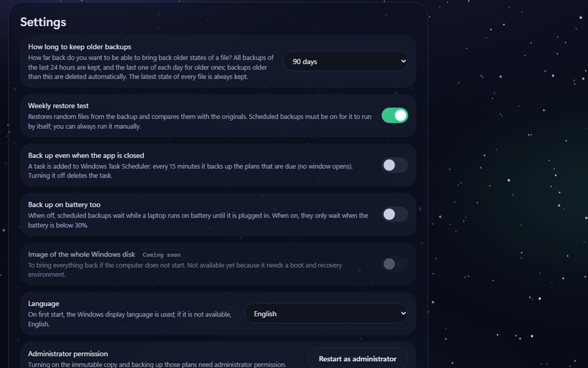Click the Language setting title

(44, 304)
